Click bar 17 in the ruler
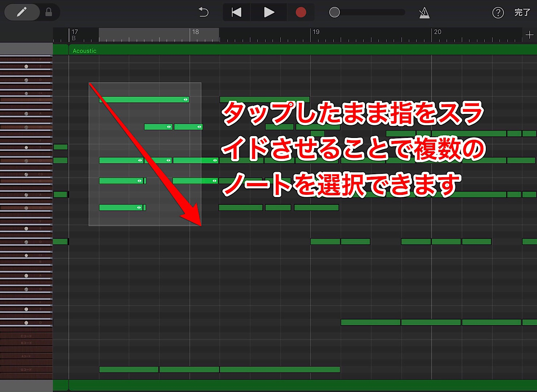The image size is (537, 392). tap(75, 32)
